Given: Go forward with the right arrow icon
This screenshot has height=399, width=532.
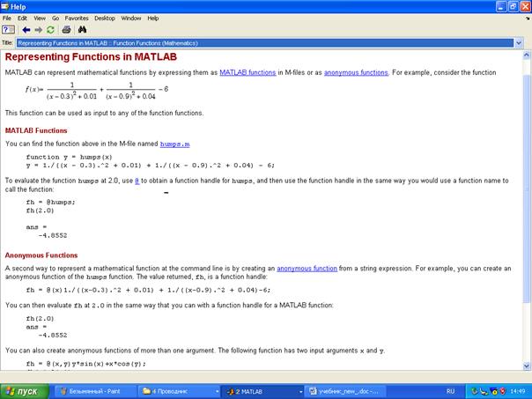Looking at the screenshot, I should (39, 30).
